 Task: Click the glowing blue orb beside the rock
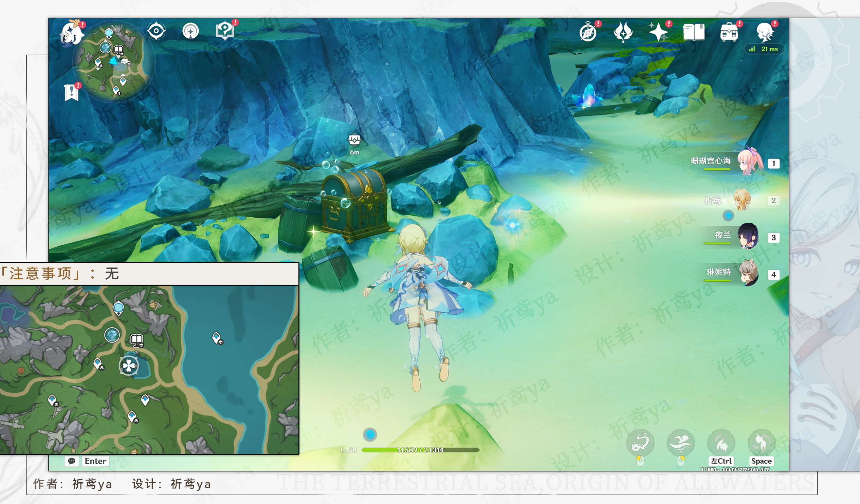513,225
